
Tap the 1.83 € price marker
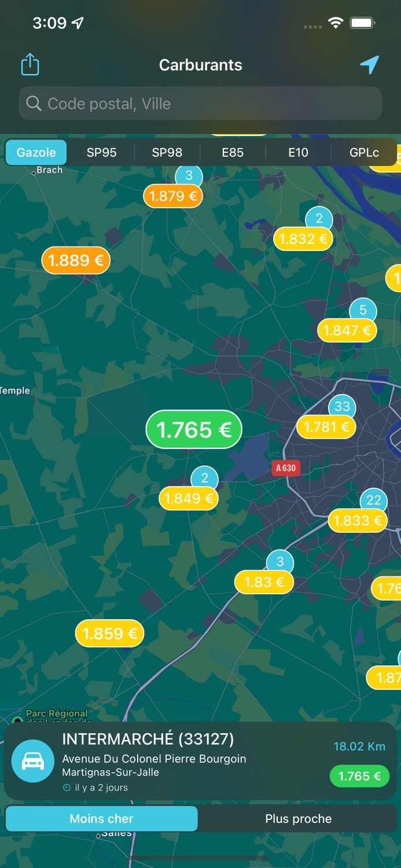[264, 582]
